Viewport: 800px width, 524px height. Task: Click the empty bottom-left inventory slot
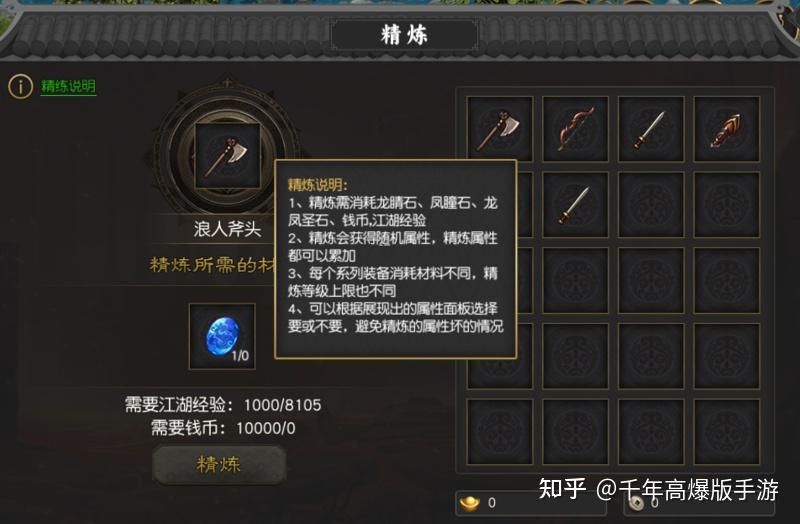tap(499, 432)
